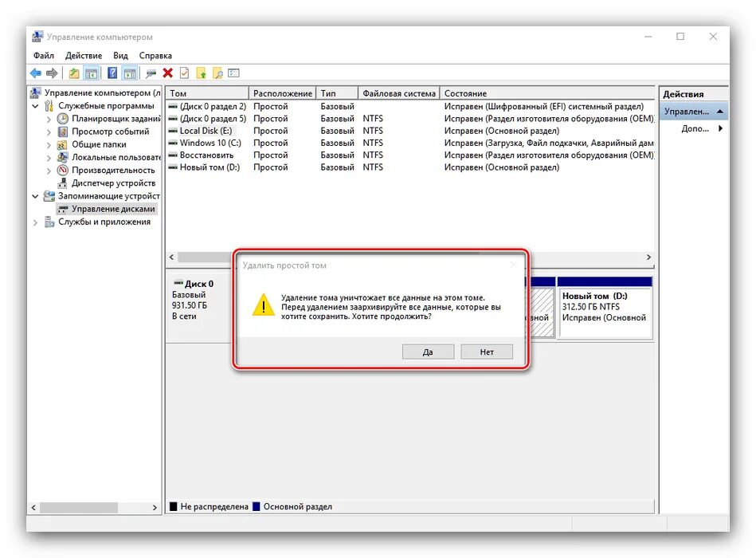Click the Back navigation arrow in the toolbar
The image size is (756, 558).
pos(35,73)
